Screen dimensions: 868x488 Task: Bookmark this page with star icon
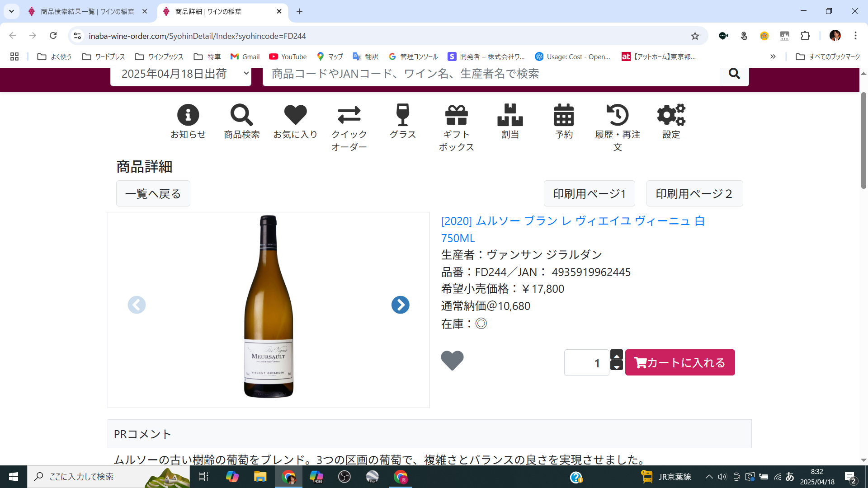[x=695, y=36]
